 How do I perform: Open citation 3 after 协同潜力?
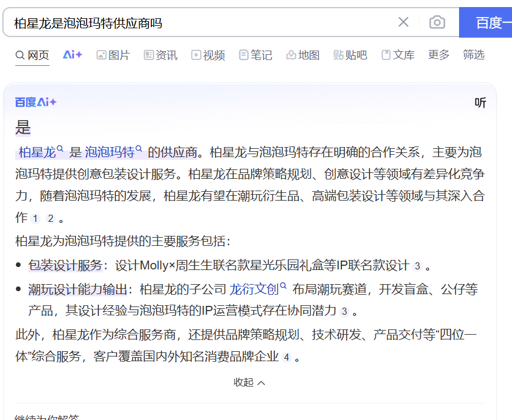[x=344, y=312]
